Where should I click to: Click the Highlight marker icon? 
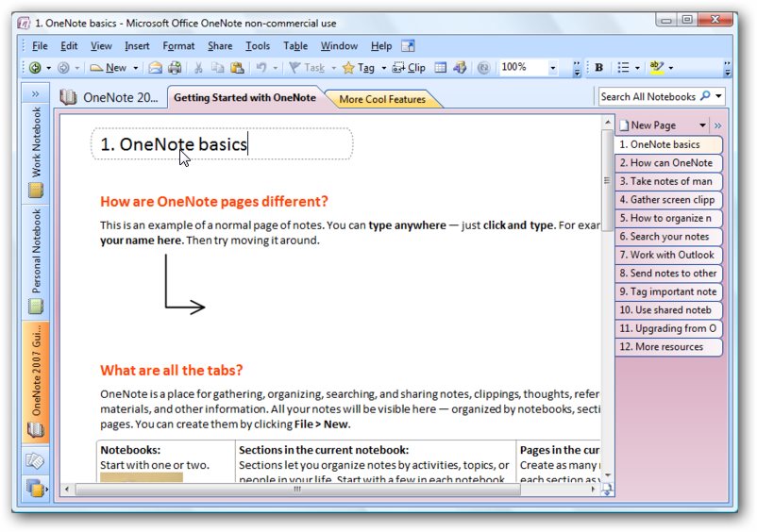click(x=657, y=68)
